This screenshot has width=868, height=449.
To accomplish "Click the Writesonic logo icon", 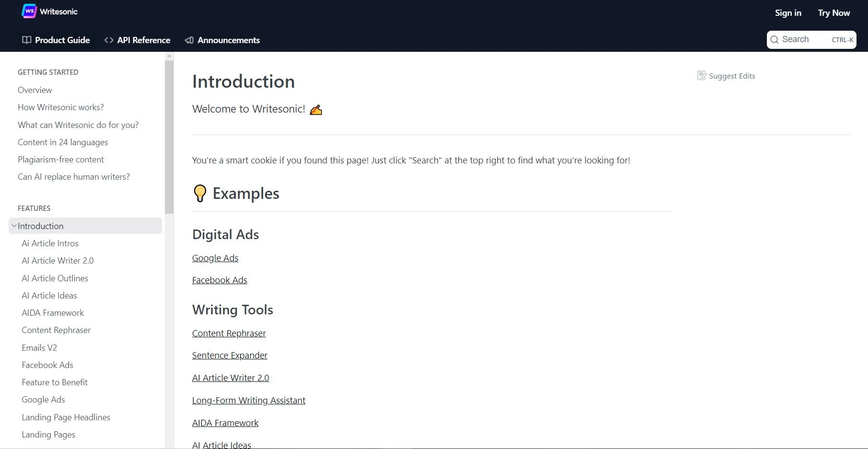I will tap(29, 11).
